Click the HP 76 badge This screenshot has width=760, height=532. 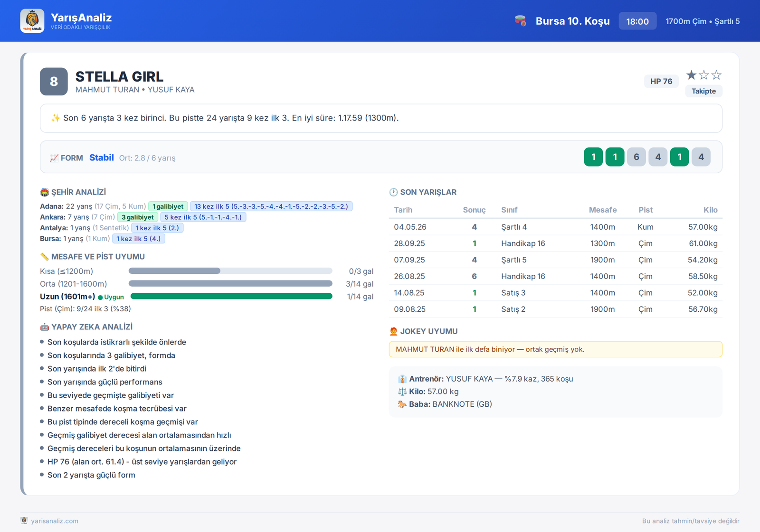point(661,81)
